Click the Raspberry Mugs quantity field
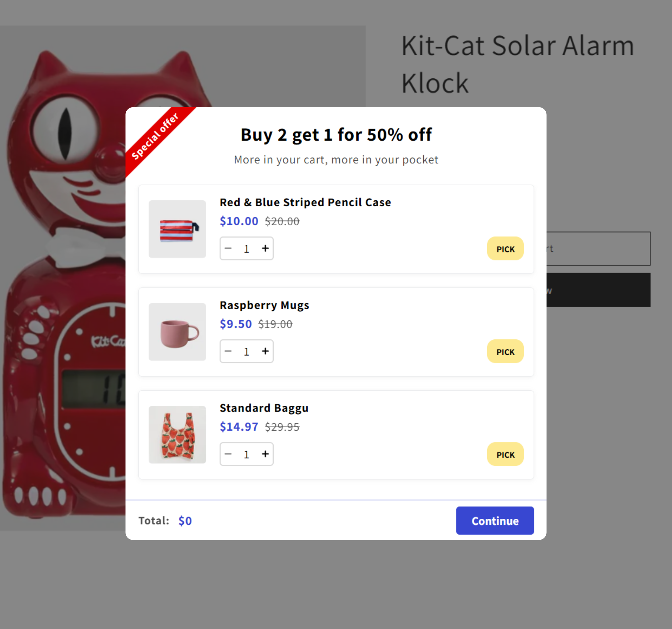Screen dimensions: 672x629 (x=246, y=352)
